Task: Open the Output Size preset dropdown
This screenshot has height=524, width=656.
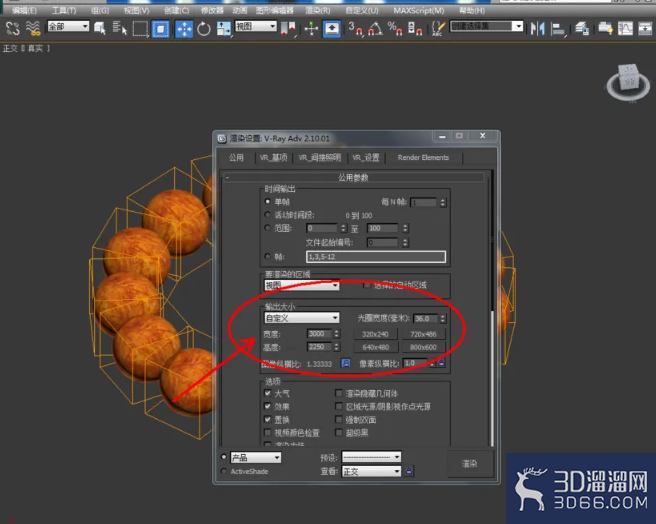Action: pyautogui.click(x=302, y=318)
